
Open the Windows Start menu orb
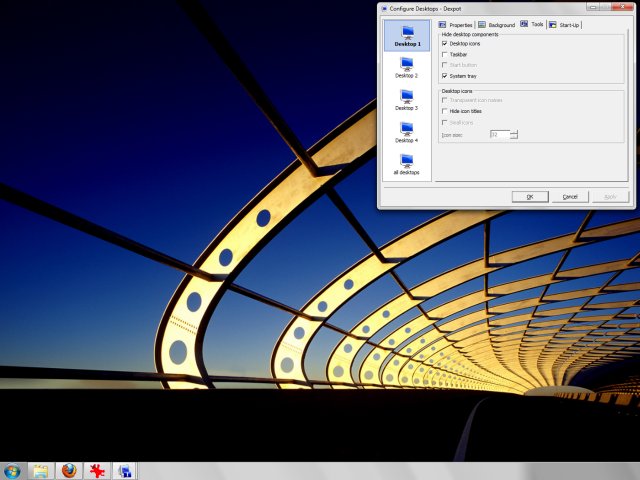click(12, 471)
